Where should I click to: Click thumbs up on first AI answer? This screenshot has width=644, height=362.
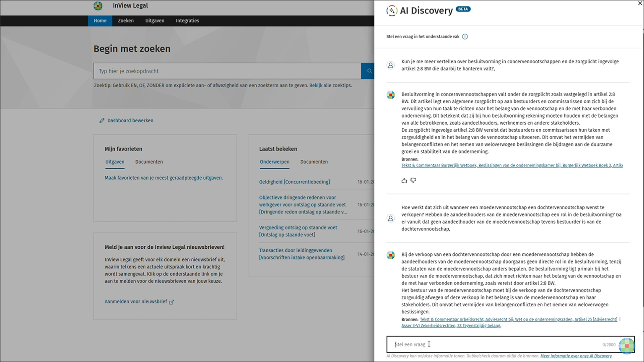[404, 181]
